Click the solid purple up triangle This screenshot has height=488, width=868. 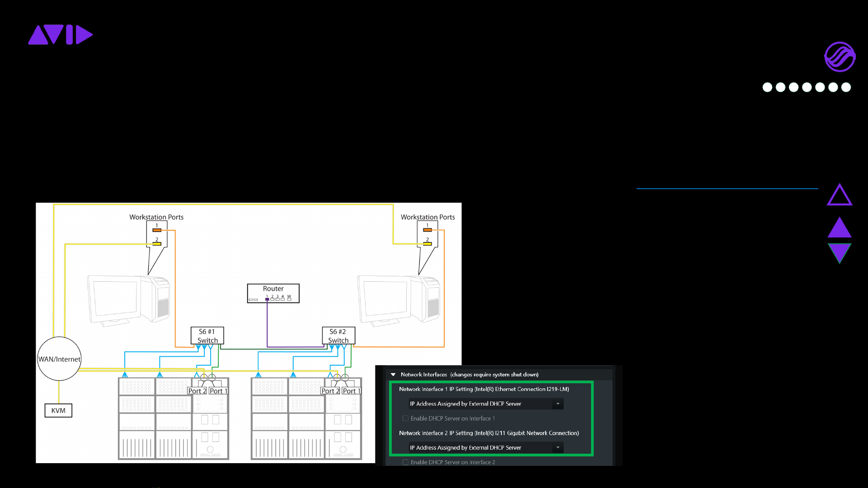pyautogui.click(x=840, y=228)
